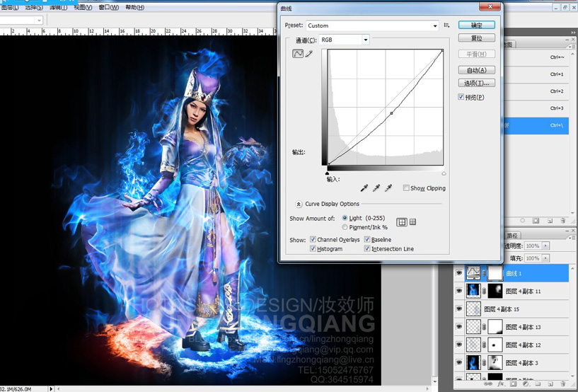Pick the white point eyedropper

click(388, 188)
